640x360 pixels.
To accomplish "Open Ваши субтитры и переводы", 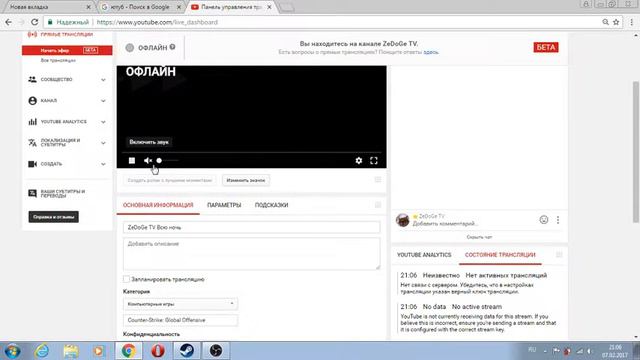I will pyautogui.click(x=62, y=193).
